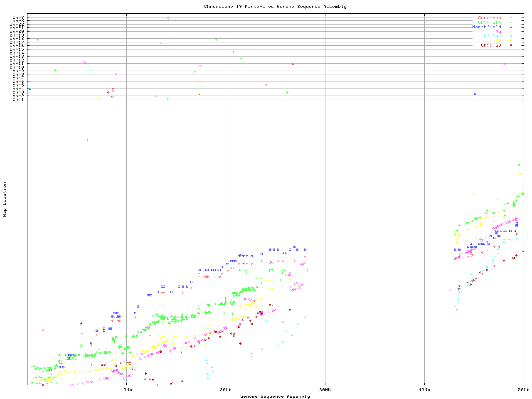Click the chr1 label on the y-axis
The width and height of the screenshot is (532, 399).
coord(18,99)
